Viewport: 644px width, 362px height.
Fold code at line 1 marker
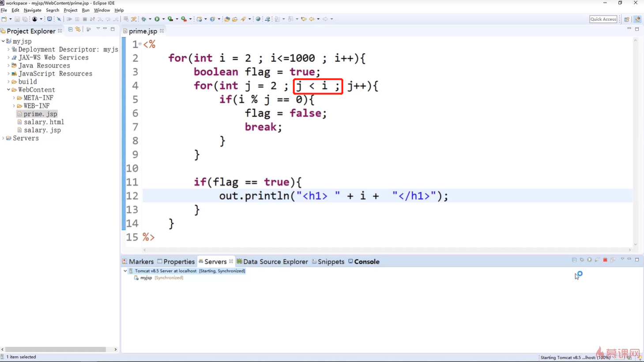click(140, 44)
